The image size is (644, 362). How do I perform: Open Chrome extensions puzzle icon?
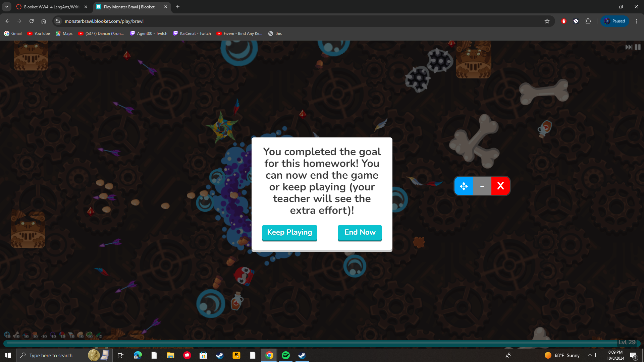[588, 21]
